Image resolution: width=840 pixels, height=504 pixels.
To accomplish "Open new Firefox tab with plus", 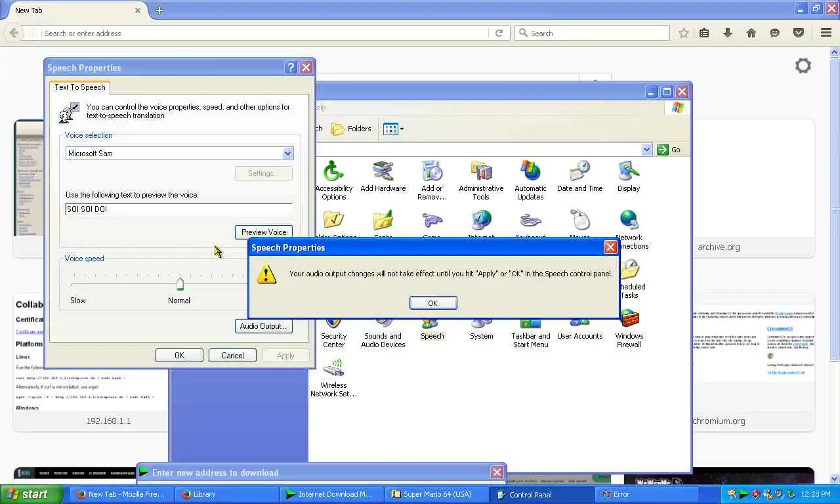I will [159, 10].
